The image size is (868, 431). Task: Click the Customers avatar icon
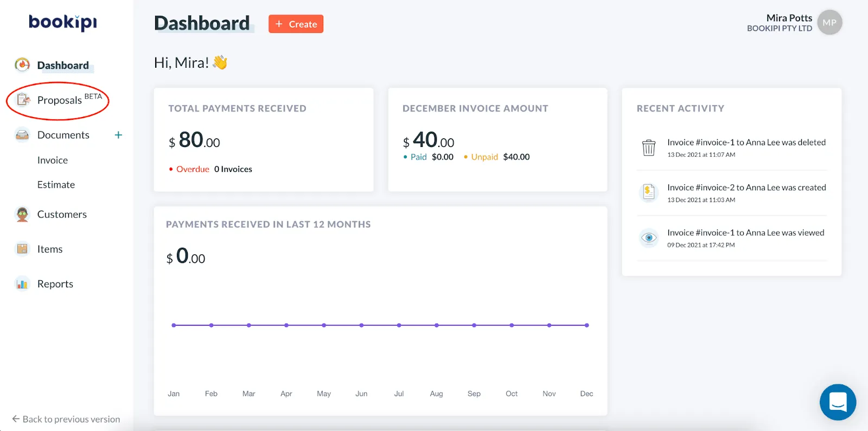(22, 214)
